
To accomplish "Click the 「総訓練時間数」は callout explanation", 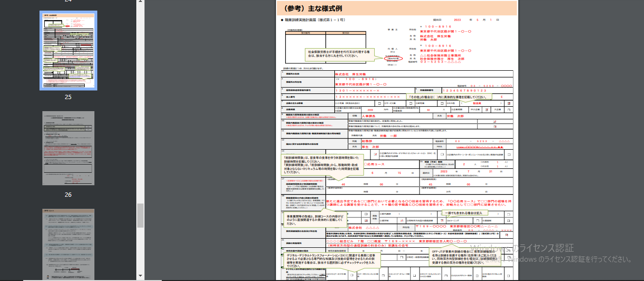I will [x=322, y=165].
